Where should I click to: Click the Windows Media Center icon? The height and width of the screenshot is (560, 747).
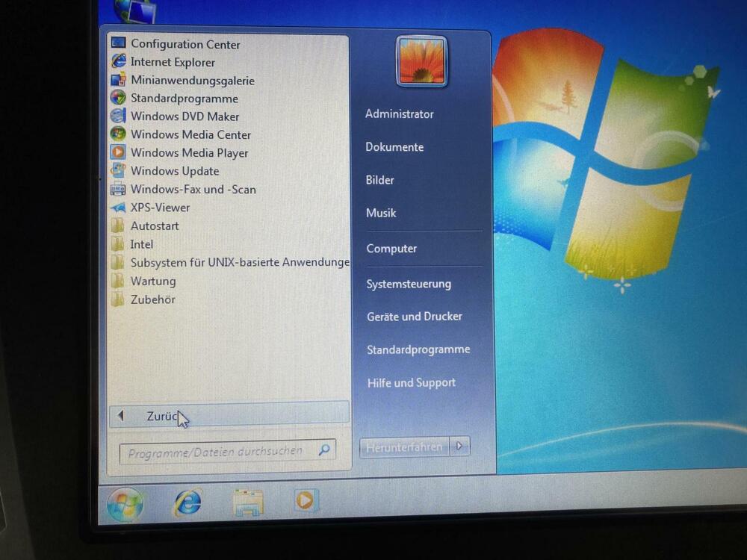(x=118, y=134)
